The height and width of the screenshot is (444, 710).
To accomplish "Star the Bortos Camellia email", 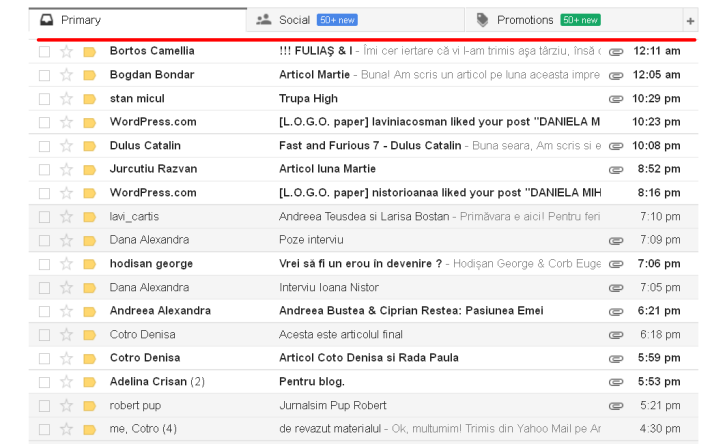I will coord(67,51).
